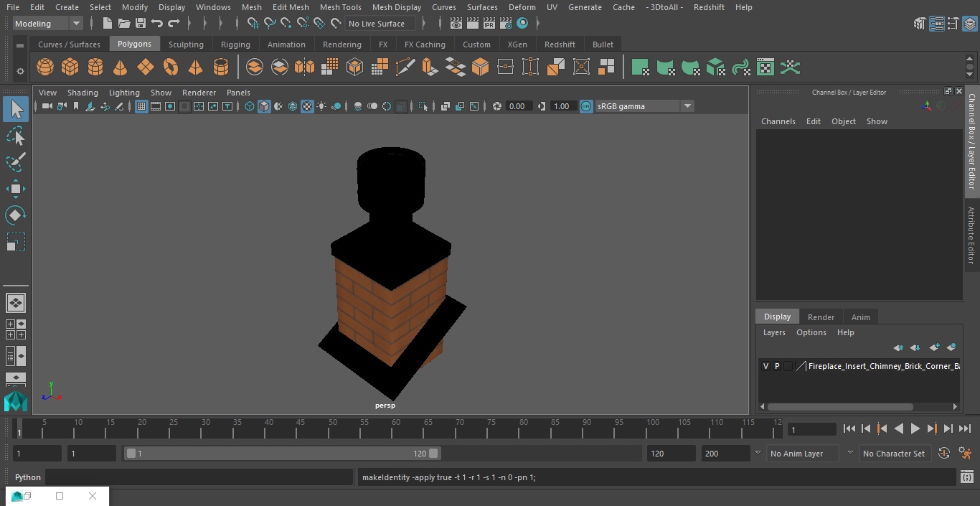Create a polygon pipe from the shelf

pos(221,67)
